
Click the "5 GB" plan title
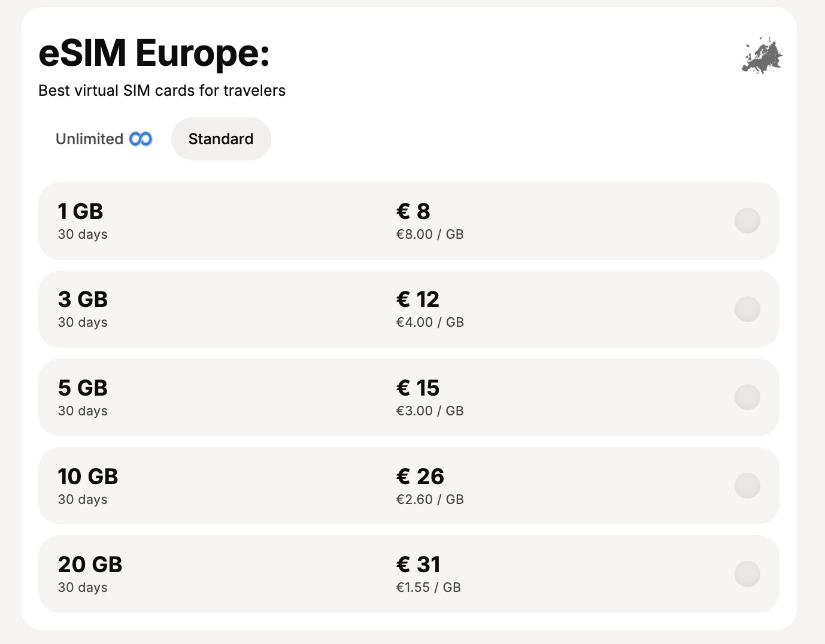coord(83,388)
